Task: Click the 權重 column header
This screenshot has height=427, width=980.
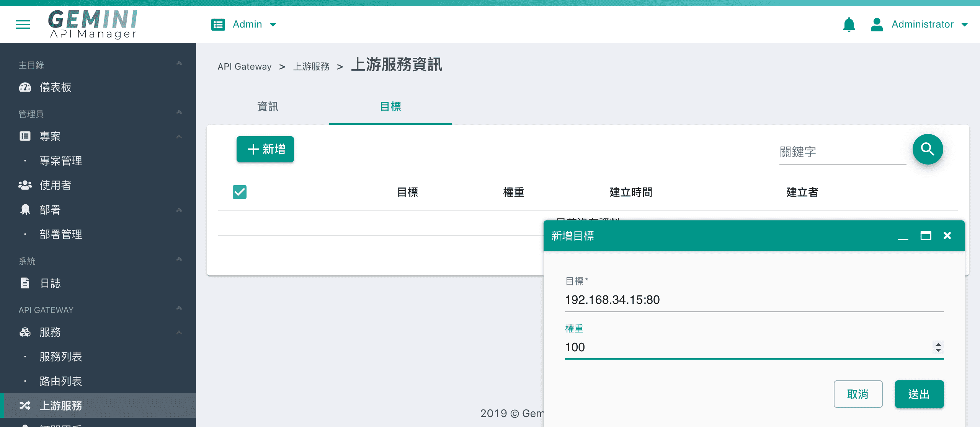Action: (x=513, y=192)
